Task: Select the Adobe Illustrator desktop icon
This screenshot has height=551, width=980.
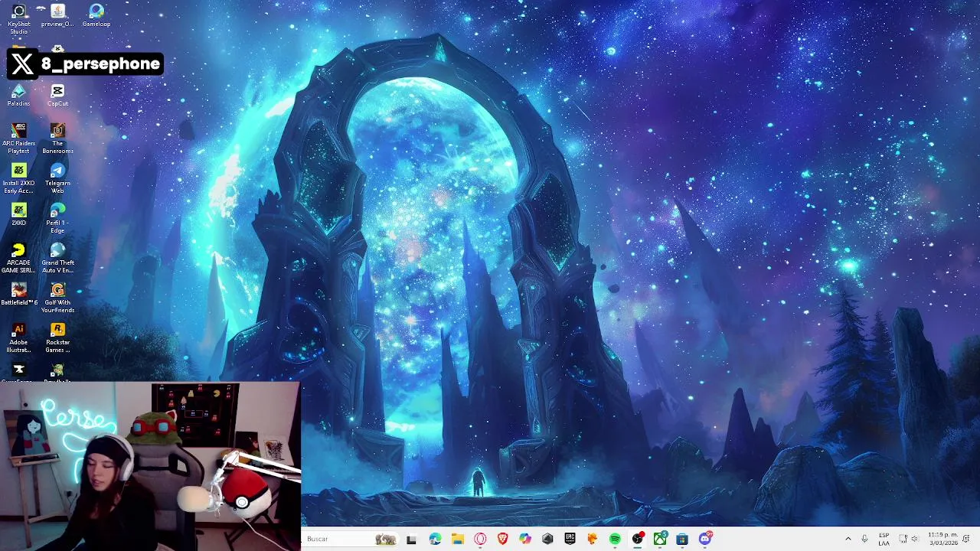Action: pos(19,337)
